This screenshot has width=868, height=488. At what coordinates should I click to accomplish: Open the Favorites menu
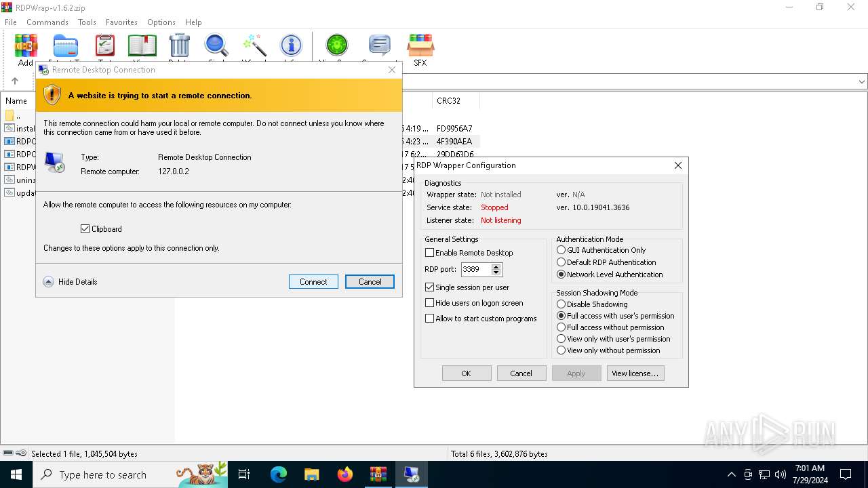tap(121, 22)
